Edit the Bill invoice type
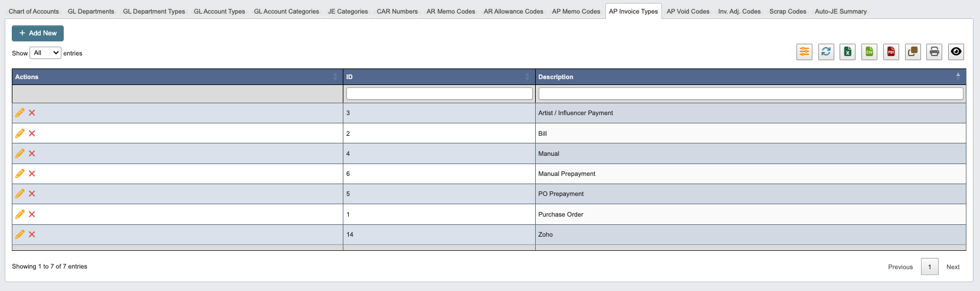 click(20, 133)
